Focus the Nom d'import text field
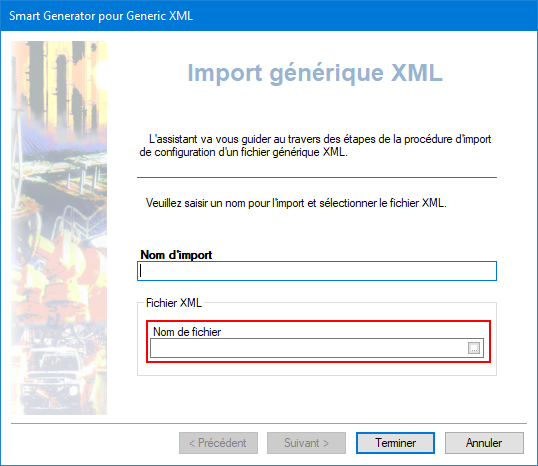Image resolution: width=538 pixels, height=466 pixels. pos(317,271)
